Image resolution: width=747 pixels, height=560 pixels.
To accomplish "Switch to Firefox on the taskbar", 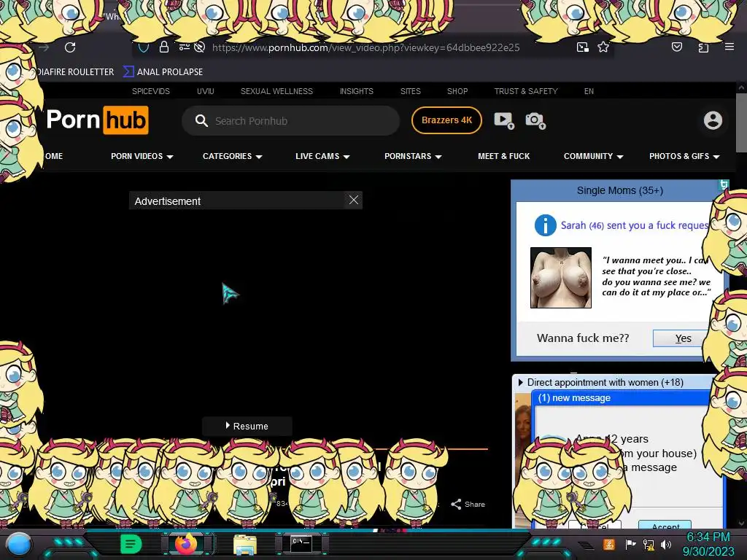I will click(186, 544).
